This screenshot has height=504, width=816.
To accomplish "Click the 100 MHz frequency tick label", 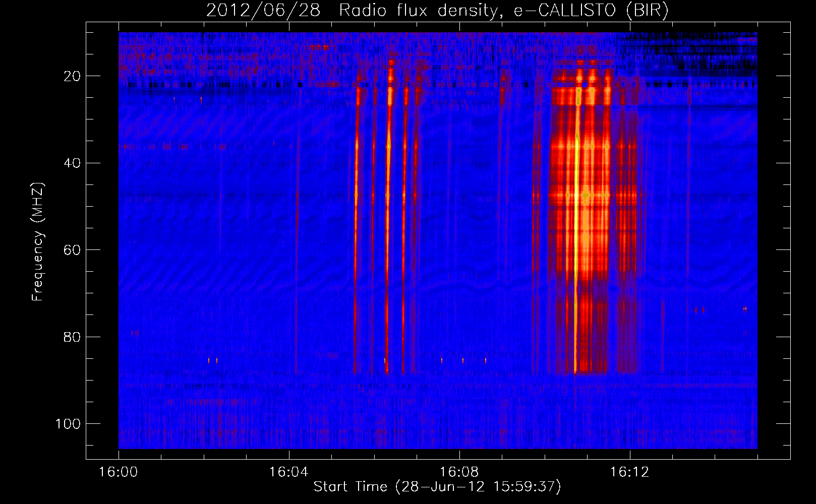I will [x=68, y=424].
